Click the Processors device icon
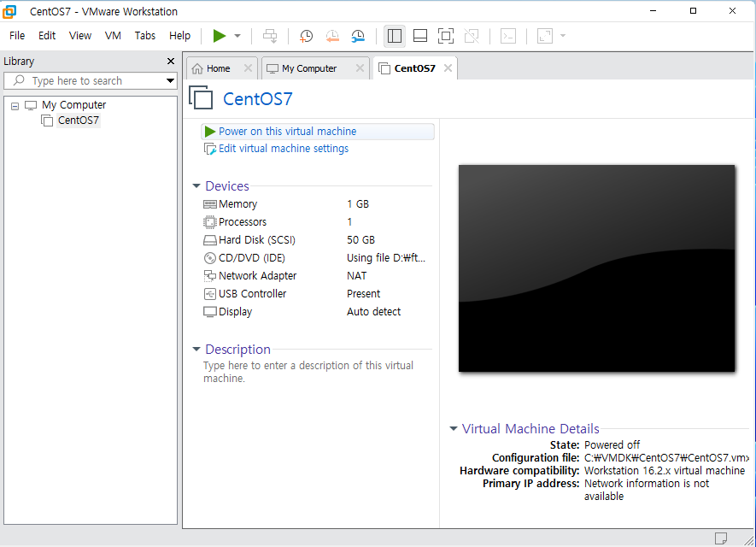The image size is (756, 547). 210,222
